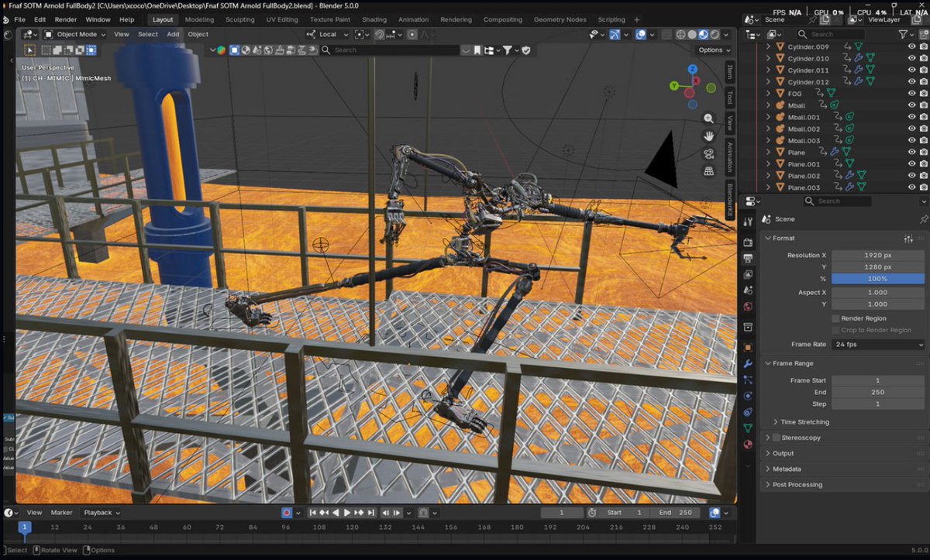Switch to the Sculpting workspace tab
Image resolution: width=930 pixels, height=560 pixels.
[239, 19]
